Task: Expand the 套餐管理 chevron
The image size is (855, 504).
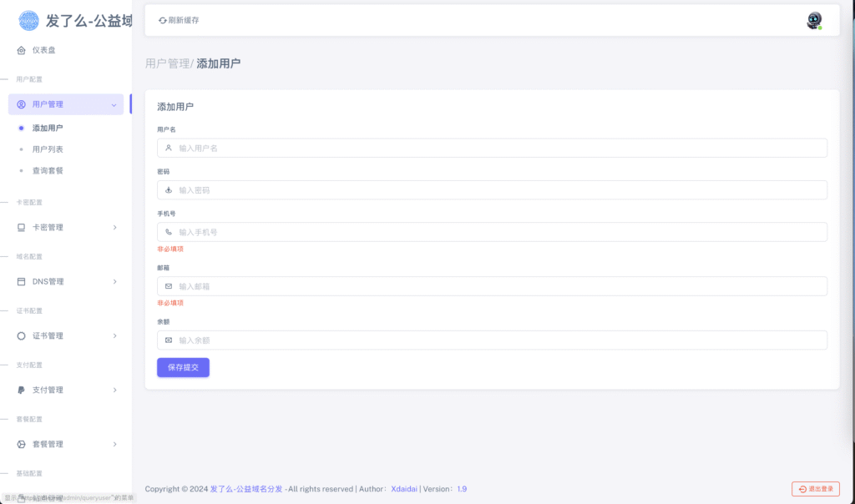Action: click(x=114, y=444)
